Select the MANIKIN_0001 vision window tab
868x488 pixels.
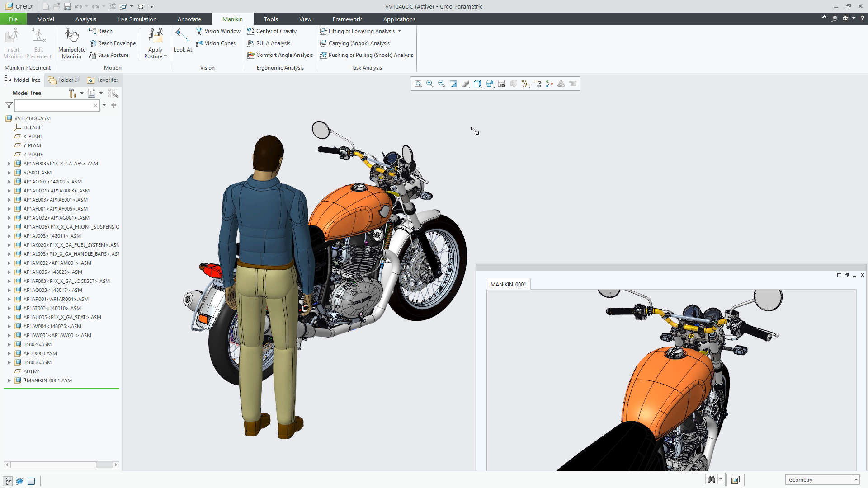[x=508, y=284]
